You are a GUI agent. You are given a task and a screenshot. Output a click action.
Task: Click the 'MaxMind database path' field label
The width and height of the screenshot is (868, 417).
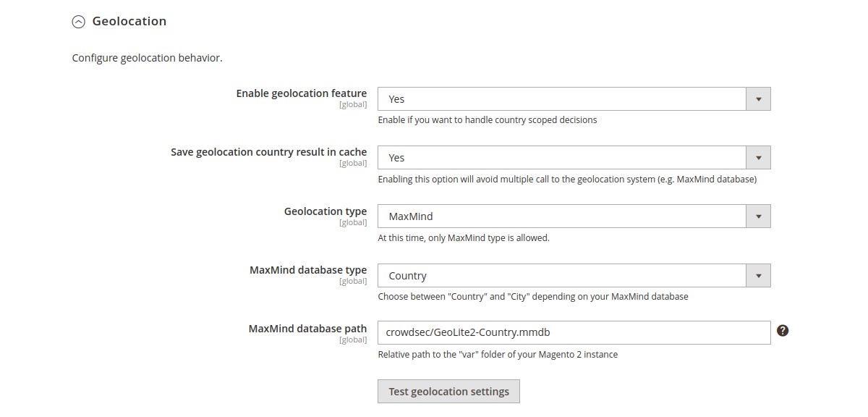click(x=307, y=329)
